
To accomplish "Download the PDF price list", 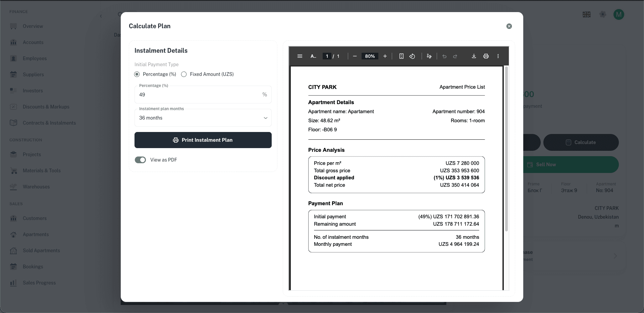I will coord(474,56).
